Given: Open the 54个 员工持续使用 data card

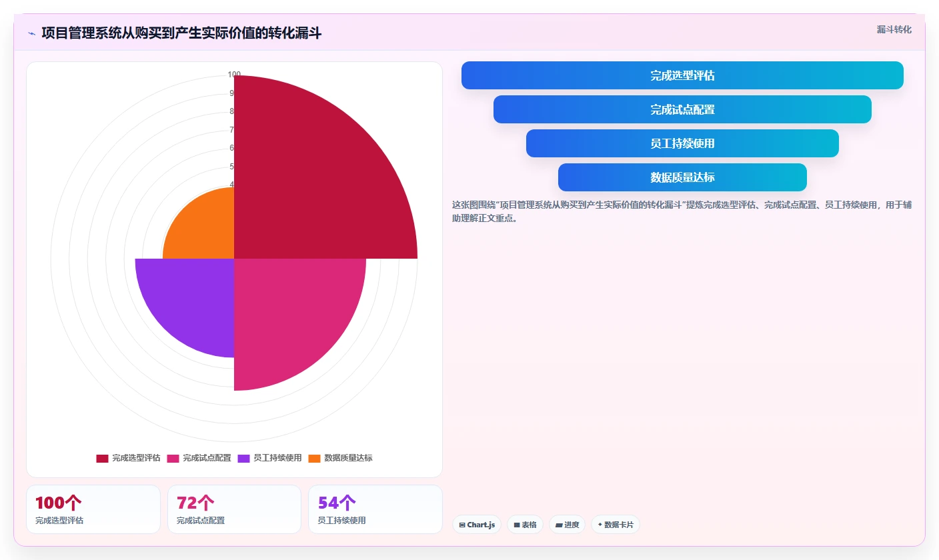Looking at the screenshot, I should tap(375, 509).
